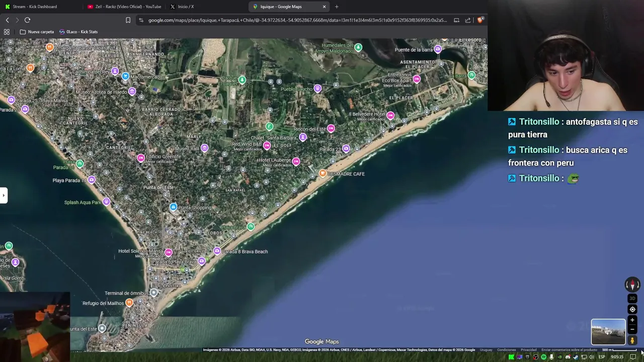644x362 pixels.
Task: Toggle the 3D view button
Action: click(632, 299)
